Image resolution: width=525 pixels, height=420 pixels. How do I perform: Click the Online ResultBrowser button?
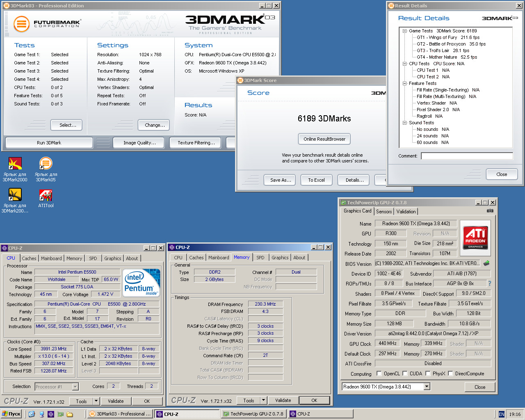[324, 139]
